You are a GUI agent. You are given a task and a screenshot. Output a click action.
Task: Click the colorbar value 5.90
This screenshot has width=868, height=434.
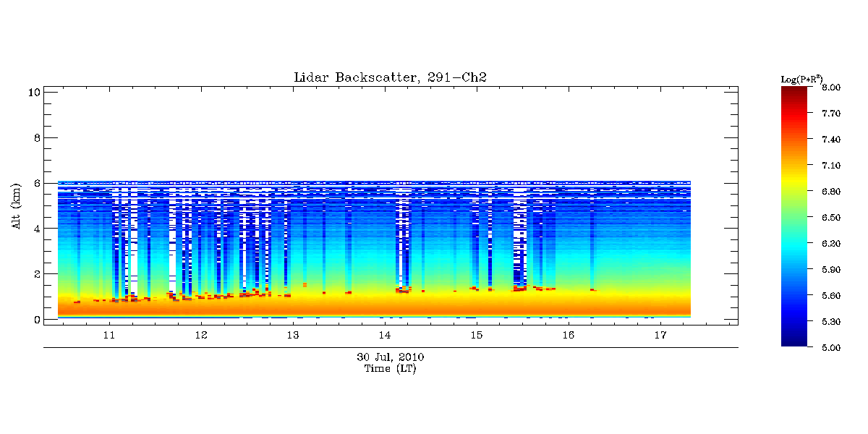pyautogui.click(x=830, y=270)
